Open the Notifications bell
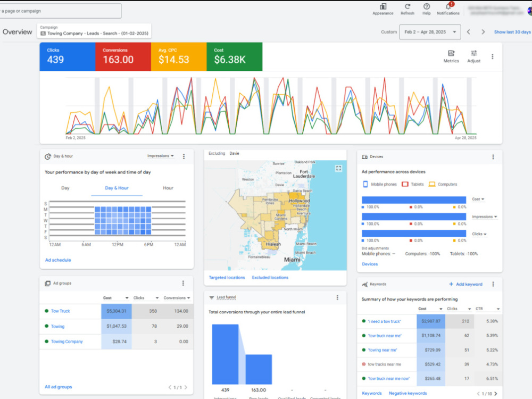The height and width of the screenshot is (399, 532). (448, 6)
